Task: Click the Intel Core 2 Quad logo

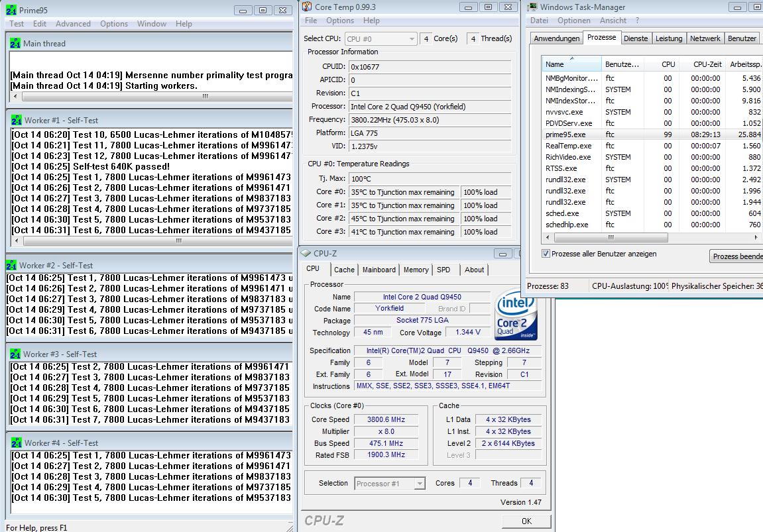Action: tap(516, 315)
